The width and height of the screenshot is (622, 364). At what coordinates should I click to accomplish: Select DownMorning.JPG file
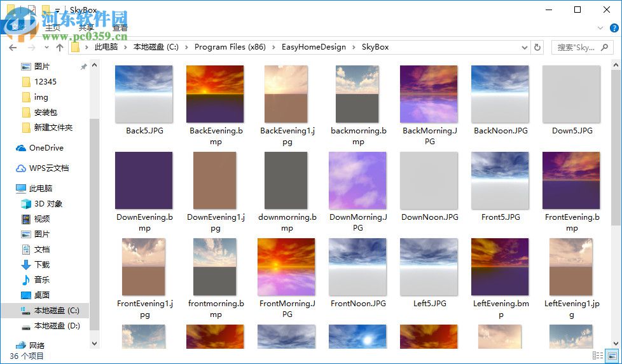(x=358, y=180)
